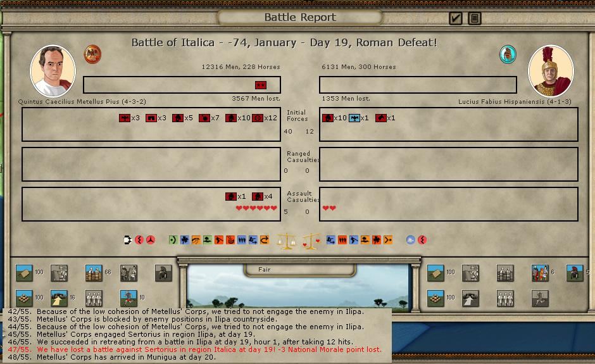Click the Fair weather label
This screenshot has width=595, height=364.
tap(264, 270)
